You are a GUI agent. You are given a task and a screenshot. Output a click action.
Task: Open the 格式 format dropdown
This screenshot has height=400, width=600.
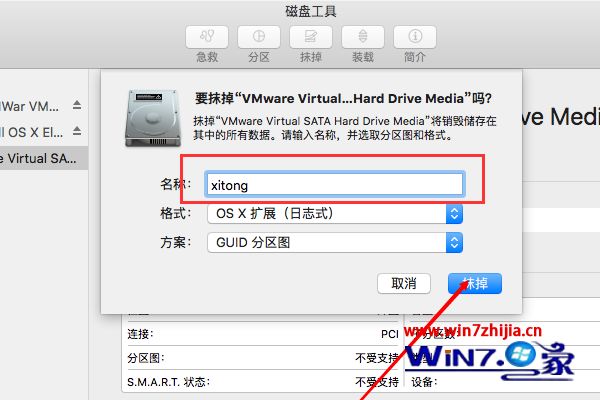tap(335, 214)
